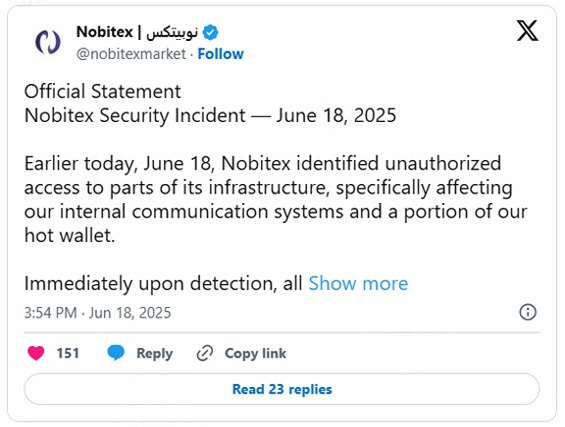Click the tweet paragraph about hot wallet
Screen dimensions: 565x427
(276, 199)
